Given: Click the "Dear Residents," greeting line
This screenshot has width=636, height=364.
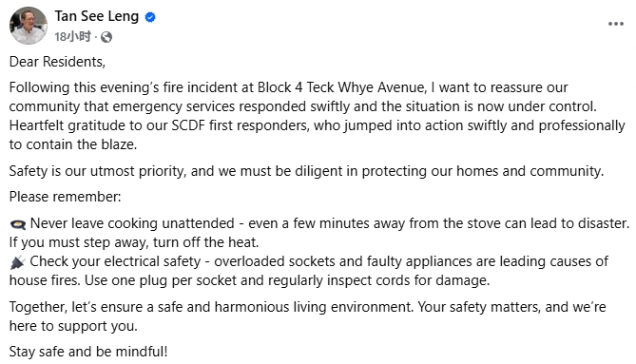Looking at the screenshot, I should (x=57, y=62).
